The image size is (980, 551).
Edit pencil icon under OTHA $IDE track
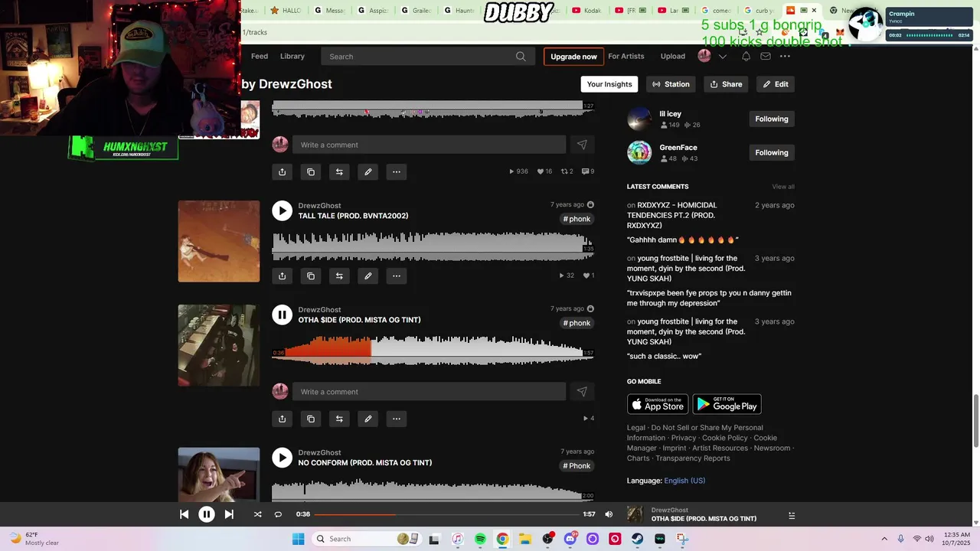(367, 419)
